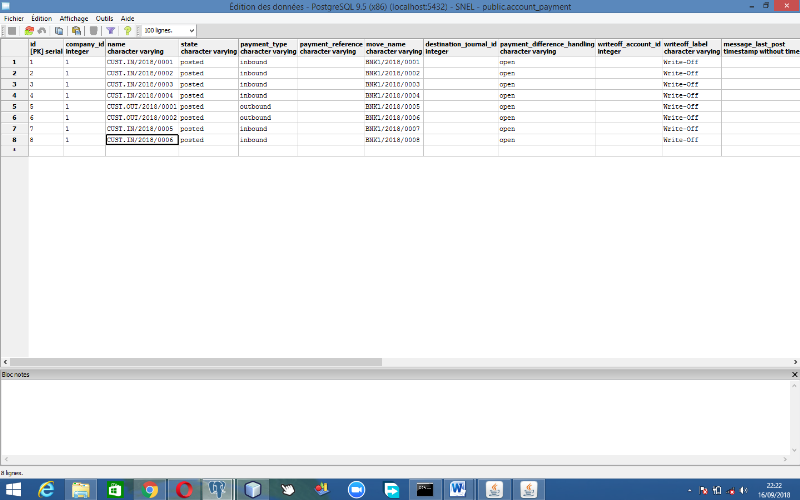800x500 pixels.
Task: Switch to Opera browser in taskbar
Action: 184,490
